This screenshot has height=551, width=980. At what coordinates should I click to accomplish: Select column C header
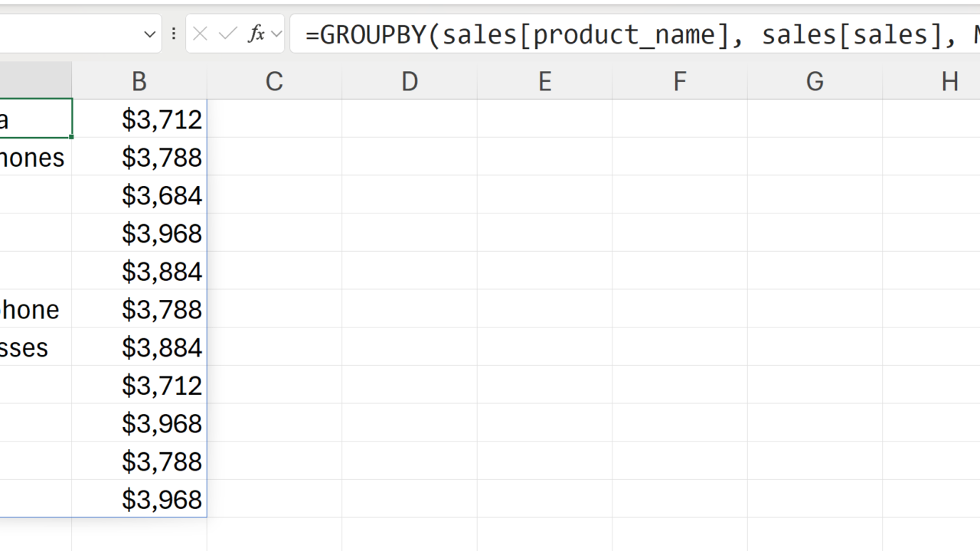tap(274, 80)
